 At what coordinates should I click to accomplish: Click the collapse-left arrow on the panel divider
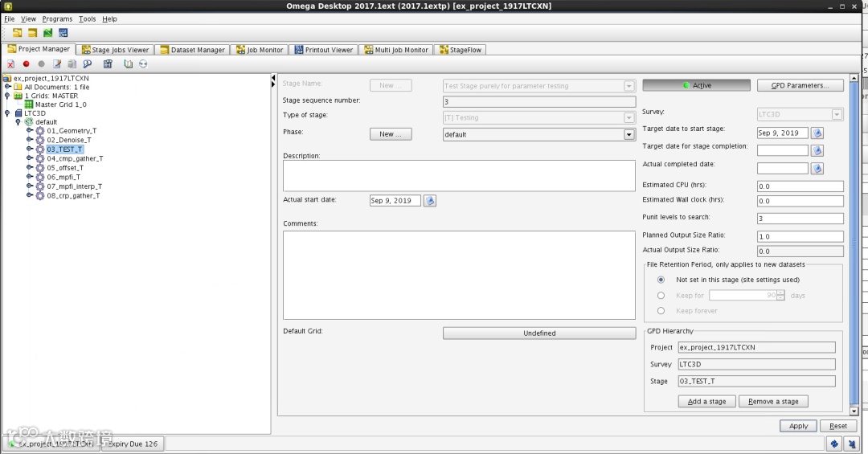pos(273,77)
